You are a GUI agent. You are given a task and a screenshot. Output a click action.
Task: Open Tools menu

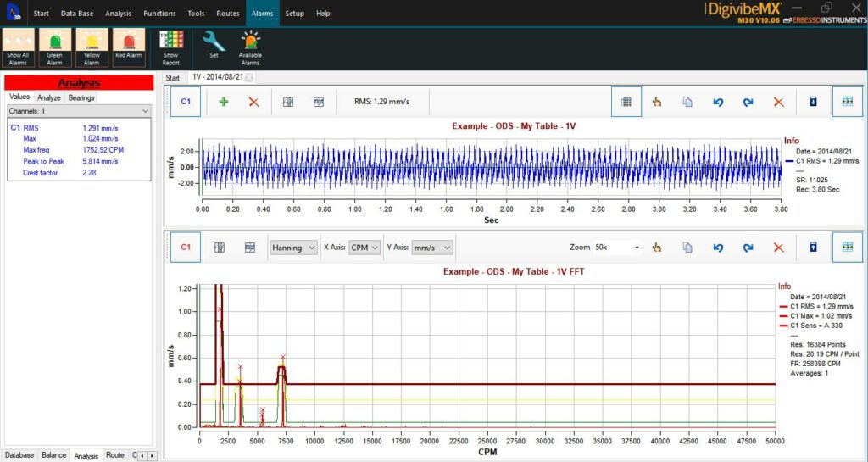(x=196, y=14)
